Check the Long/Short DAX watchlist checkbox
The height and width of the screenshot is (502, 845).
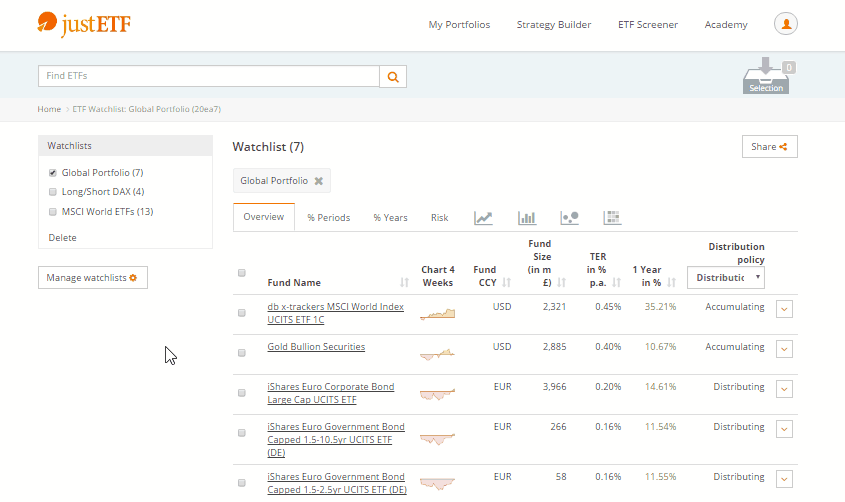pos(53,192)
